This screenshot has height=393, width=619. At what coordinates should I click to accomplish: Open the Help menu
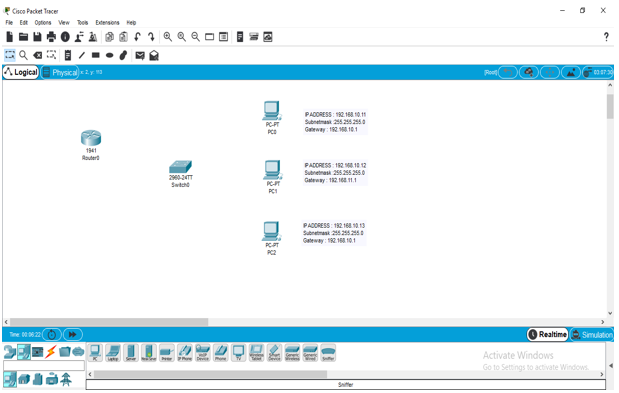[131, 22]
